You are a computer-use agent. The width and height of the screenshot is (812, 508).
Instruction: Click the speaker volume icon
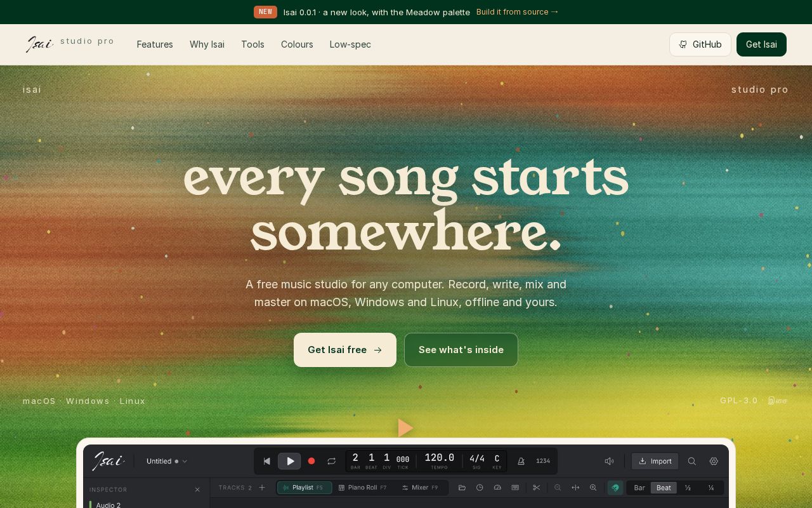(x=609, y=461)
